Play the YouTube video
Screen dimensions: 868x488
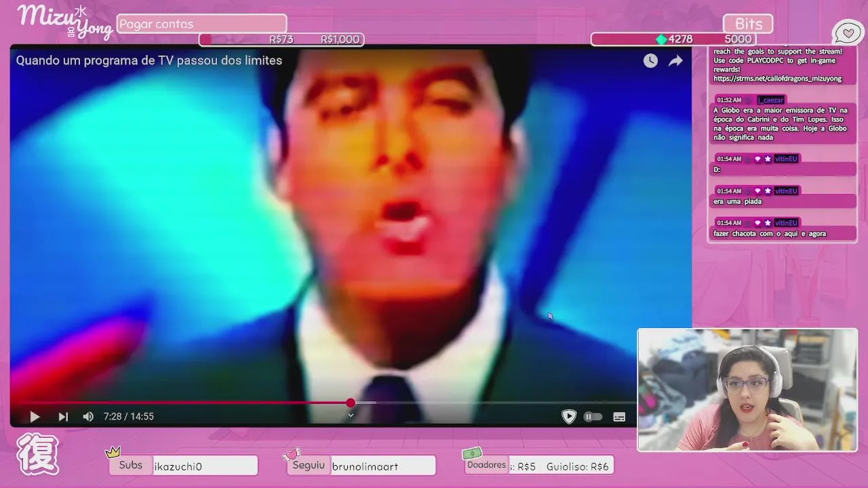[x=35, y=417]
